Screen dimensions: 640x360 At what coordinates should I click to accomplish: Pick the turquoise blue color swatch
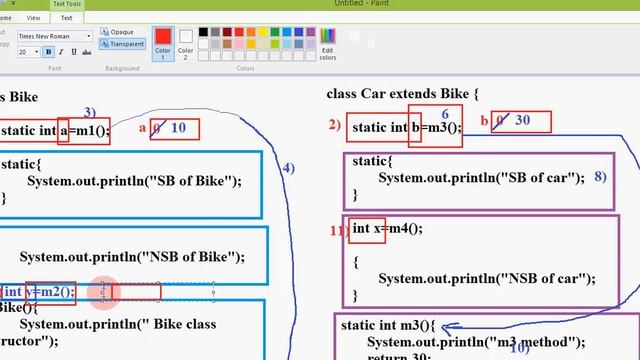[287, 32]
